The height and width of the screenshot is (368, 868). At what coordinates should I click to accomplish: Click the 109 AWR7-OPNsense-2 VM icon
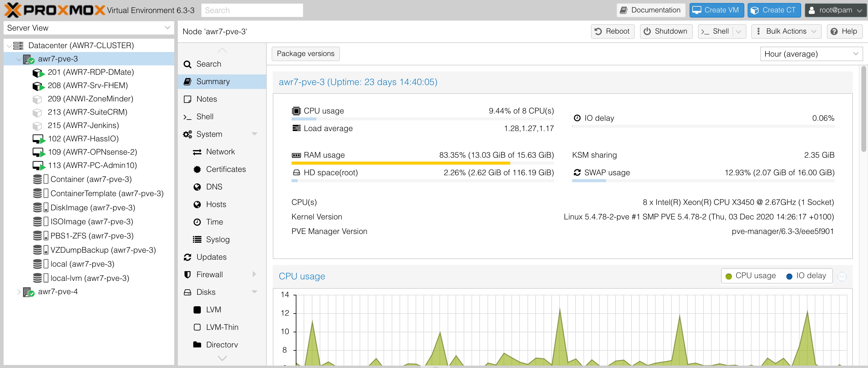(38, 153)
